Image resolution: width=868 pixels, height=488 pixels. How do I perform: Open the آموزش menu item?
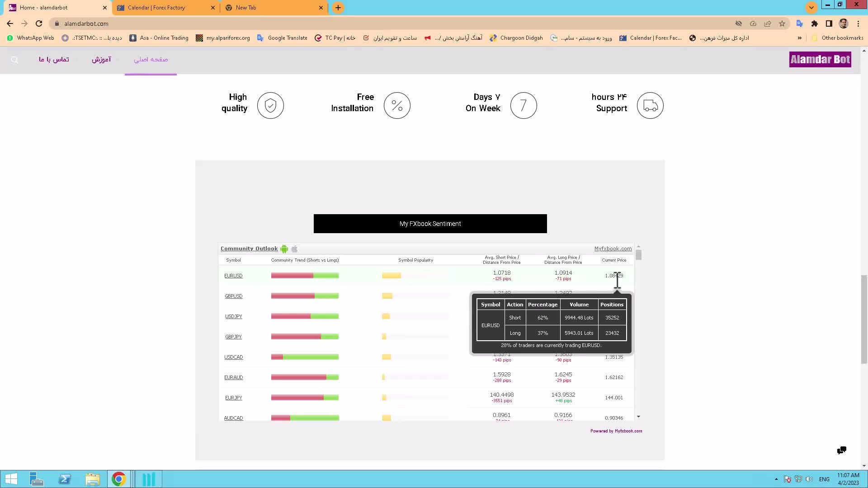101,60
